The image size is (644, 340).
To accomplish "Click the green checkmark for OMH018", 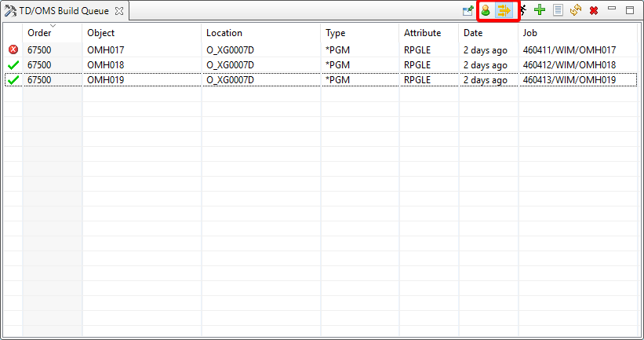I will coord(13,64).
